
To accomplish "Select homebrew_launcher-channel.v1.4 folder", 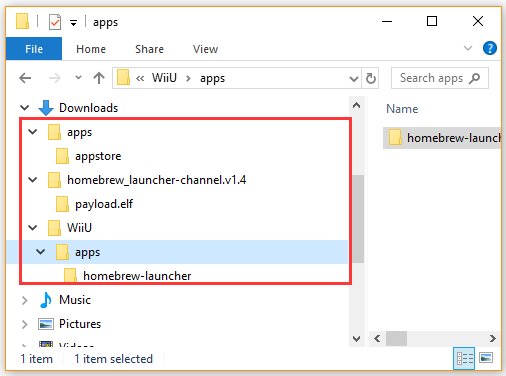I will (156, 180).
